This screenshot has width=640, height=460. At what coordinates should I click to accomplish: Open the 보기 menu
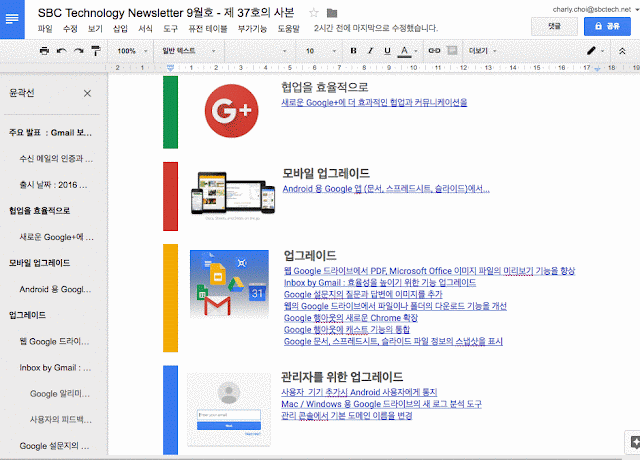tap(95, 29)
